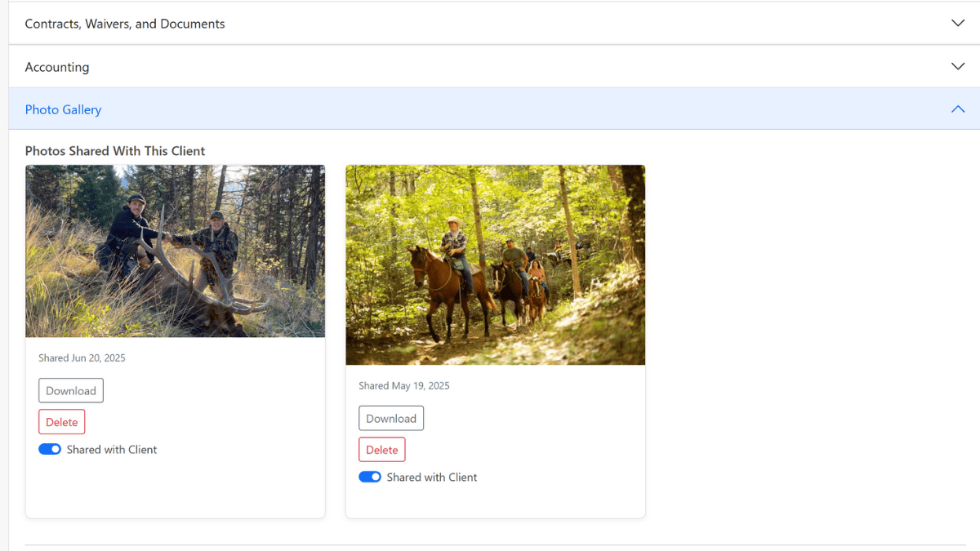Click the Photos Shared With This Client heading
The image size is (980, 551).
(x=115, y=151)
